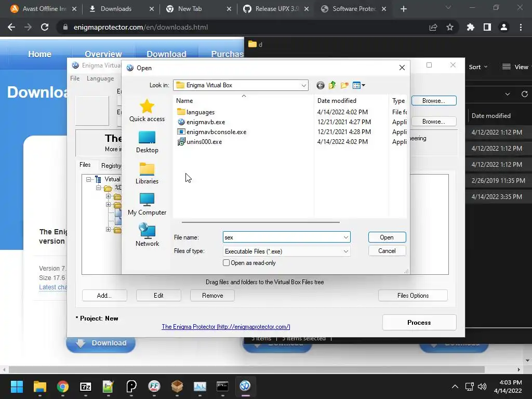This screenshot has height=399, width=532.
Task: Go back using the Open dialog's back arrow
Action: [x=320, y=86]
